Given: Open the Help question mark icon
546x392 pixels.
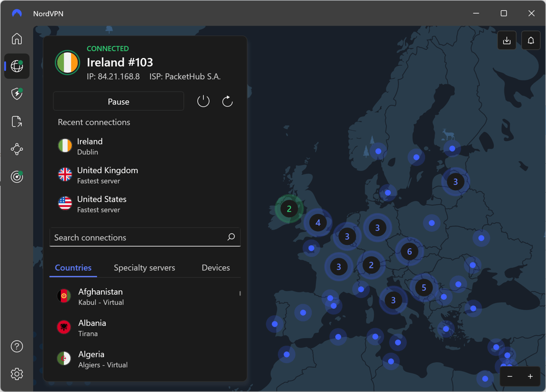Looking at the screenshot, I should tap(17, 346).
